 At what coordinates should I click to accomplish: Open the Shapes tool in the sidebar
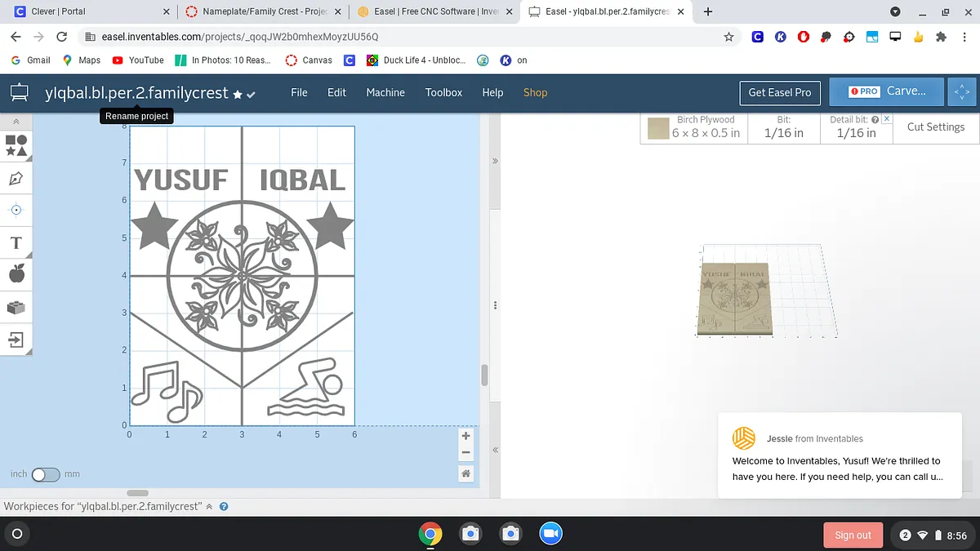click(x=16, y=146)
